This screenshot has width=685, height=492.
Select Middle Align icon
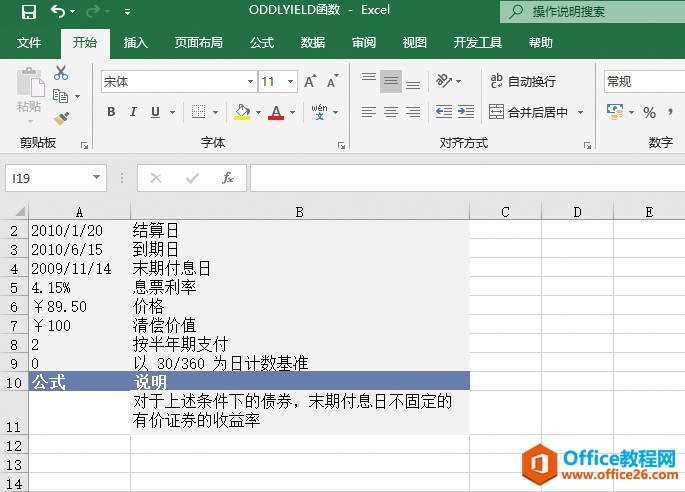[x=391, y=81]
